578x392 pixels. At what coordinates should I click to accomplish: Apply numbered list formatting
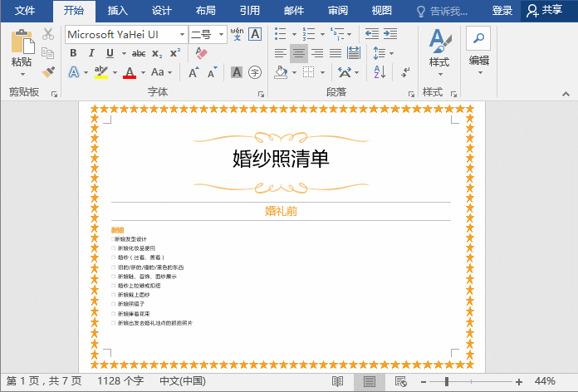coord(309,34)
